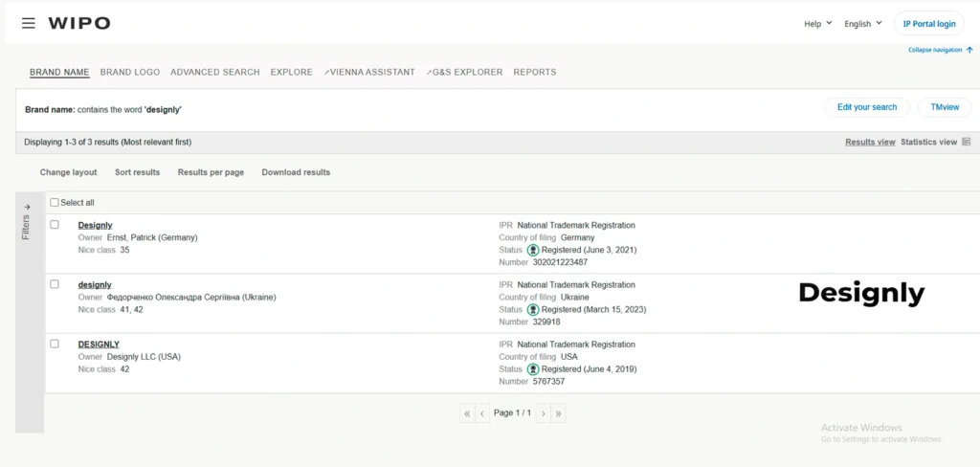Switch to Statistics view
Image resolution: width=980 pixels, height=467 pixels.
(928, 142)
